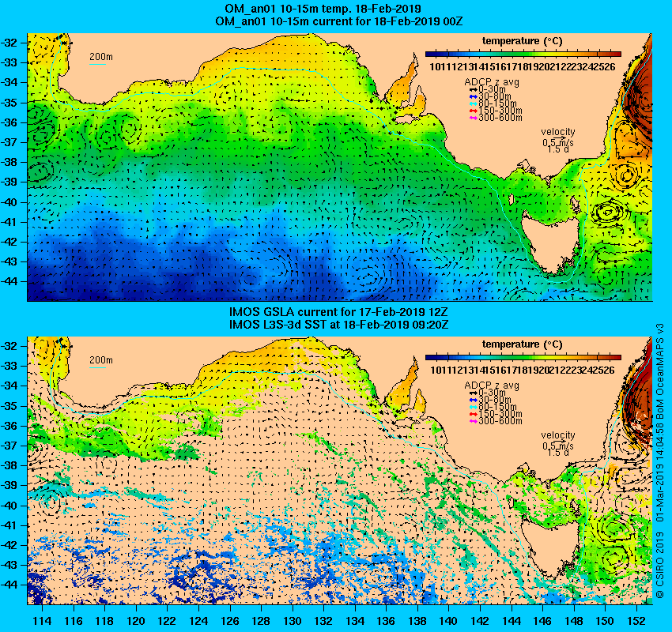The image size is (672, 632).
Task: Click the longitude label 126
Action: pyautogui.click(x=229, y=621)
